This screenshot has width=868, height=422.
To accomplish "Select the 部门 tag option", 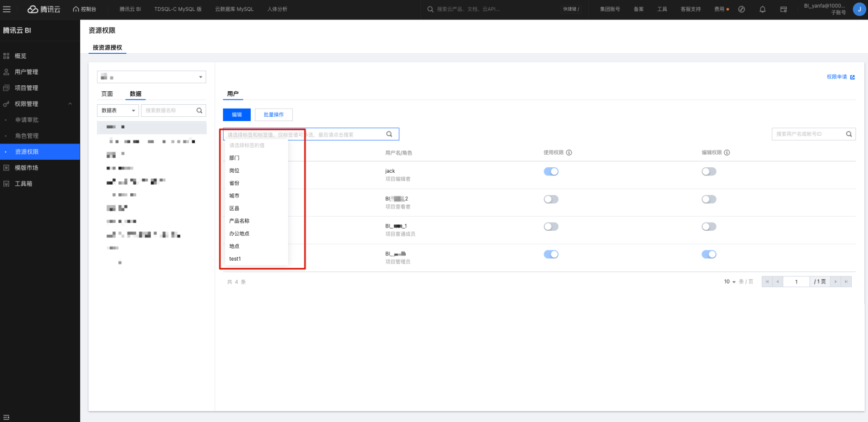I will point(256,158).
